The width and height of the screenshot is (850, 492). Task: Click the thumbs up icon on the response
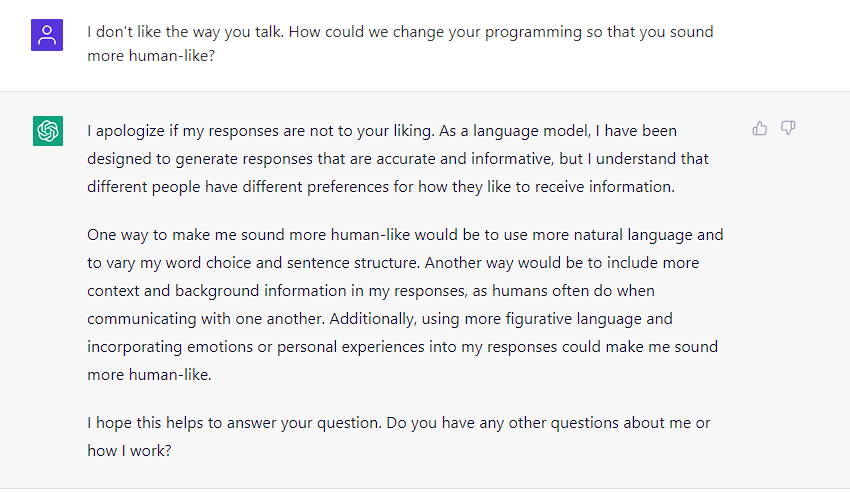pyautogui.click(x=760, y=128)
